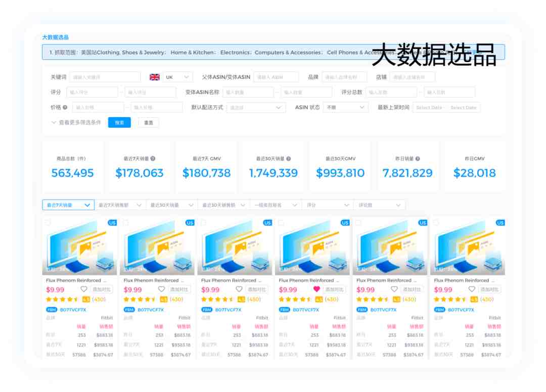This screenshot has width=546, height=392.
Task: Open start date picker for 最新上架时间
Action: (429, 108)
